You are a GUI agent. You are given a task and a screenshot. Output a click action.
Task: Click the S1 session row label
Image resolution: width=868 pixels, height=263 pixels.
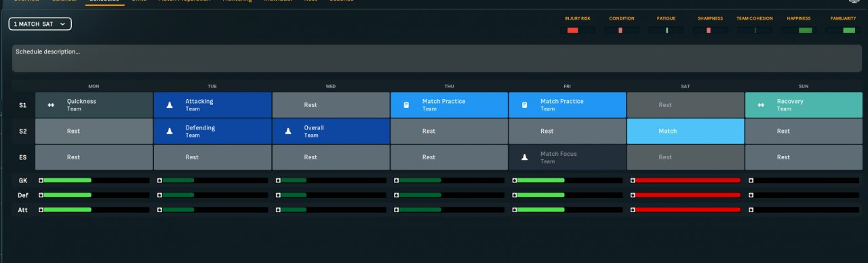pyautogui.click(x=23, y=105)
